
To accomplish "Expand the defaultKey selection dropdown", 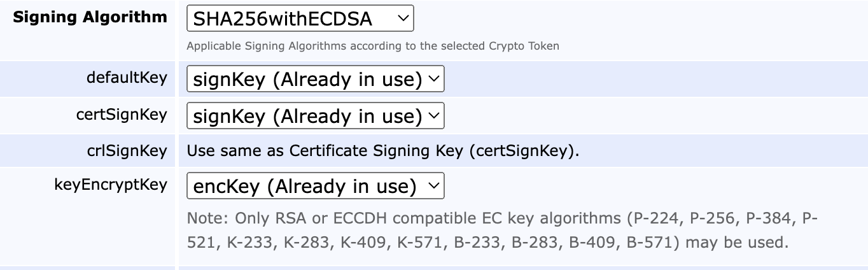I will 314,80.
